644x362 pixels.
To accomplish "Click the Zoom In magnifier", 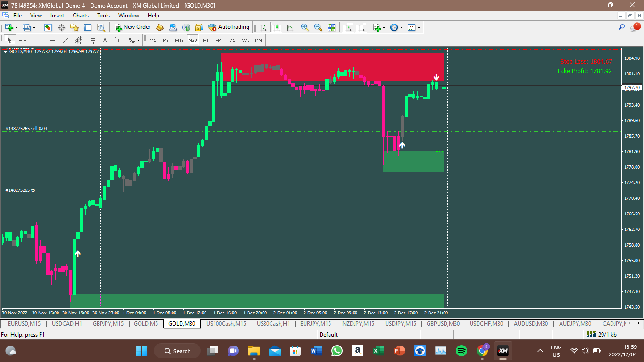I will coord(305,27).
